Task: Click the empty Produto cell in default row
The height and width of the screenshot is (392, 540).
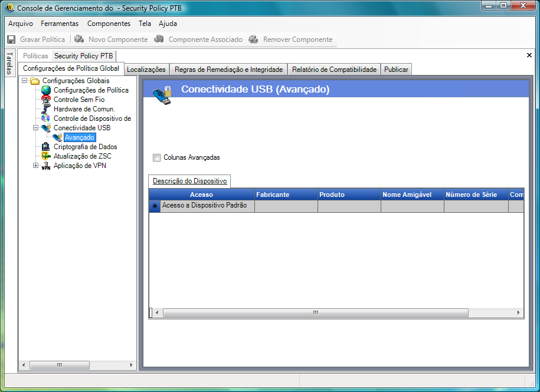Action: click(x=349, y=206)
